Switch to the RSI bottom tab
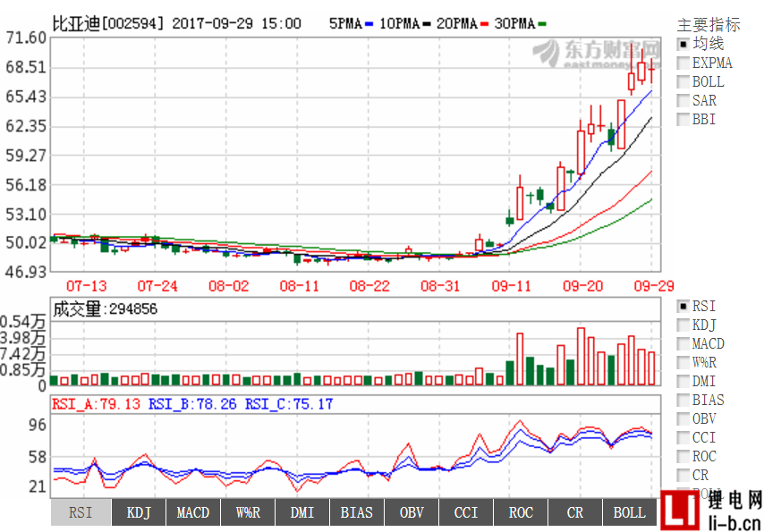 (x=81, y=512)
